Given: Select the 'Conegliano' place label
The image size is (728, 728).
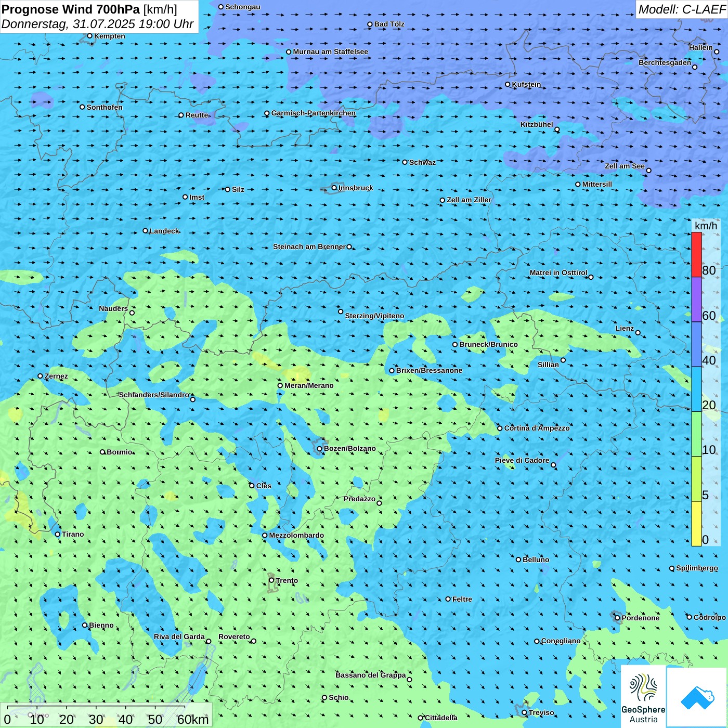Looking at the screenshot, I should click(561, 641).
